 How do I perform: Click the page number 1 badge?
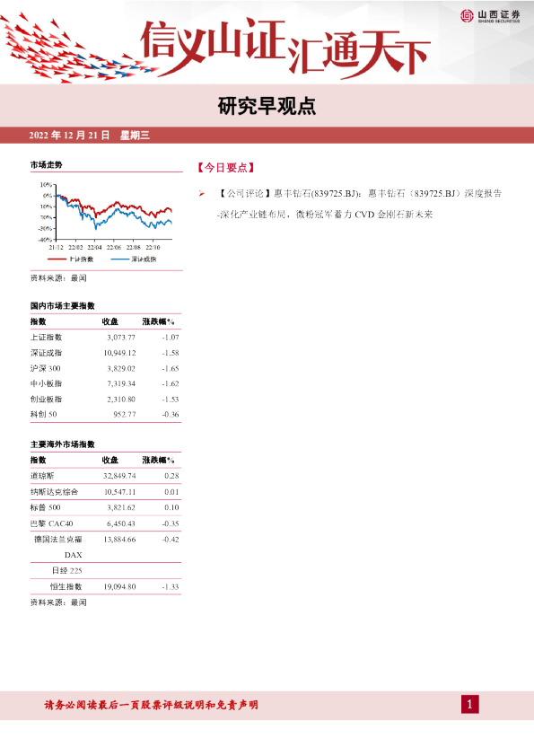(469, 705)
